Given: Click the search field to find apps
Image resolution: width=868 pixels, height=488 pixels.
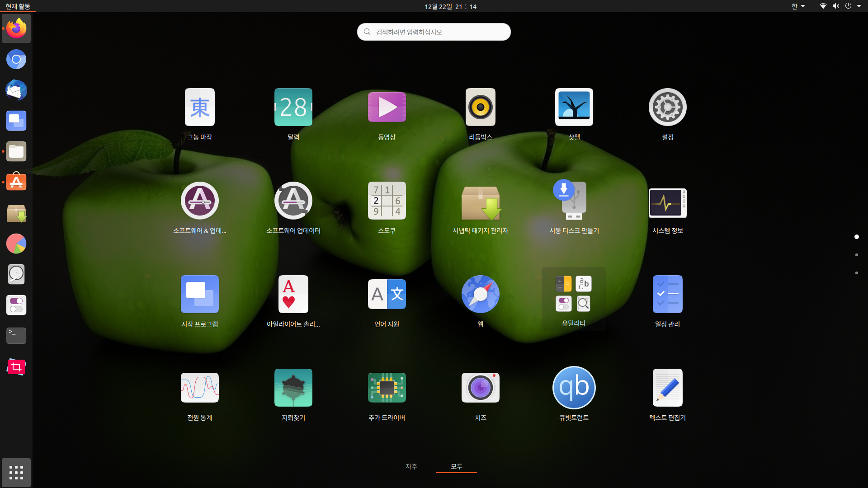Looking at the screenshot, I should click(x=434, y=32).
